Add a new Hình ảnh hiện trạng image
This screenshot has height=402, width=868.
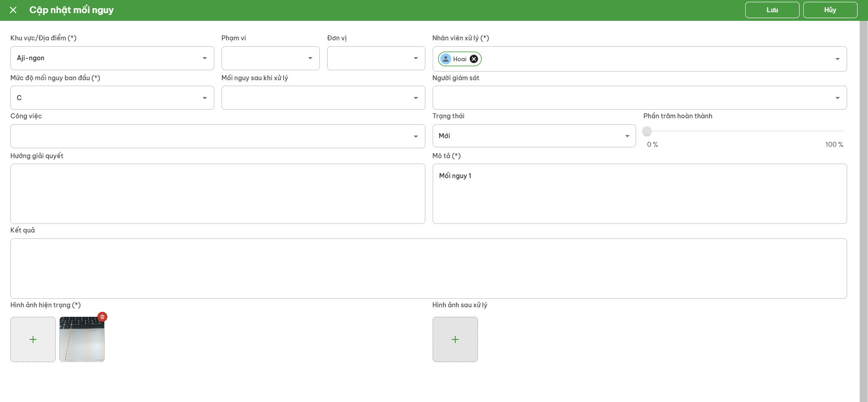click(x=33, y=339)
